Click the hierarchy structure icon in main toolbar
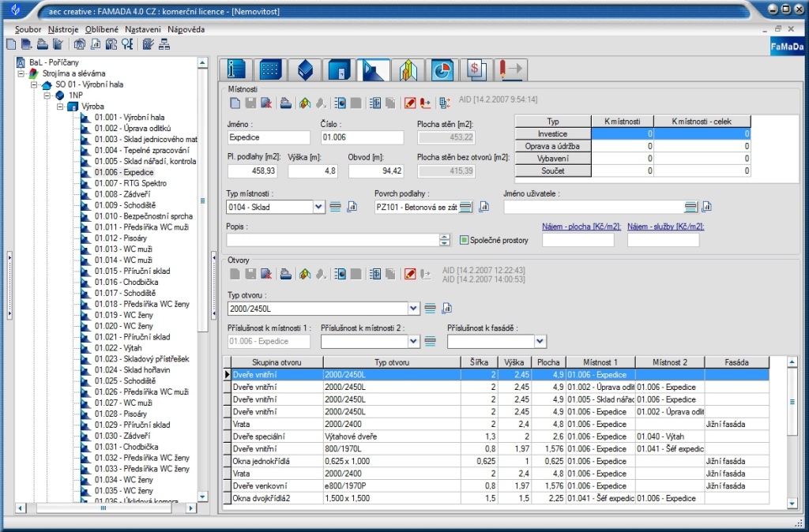Image resolution: width=809 pixels, height=532 pixels. [164, 44]
